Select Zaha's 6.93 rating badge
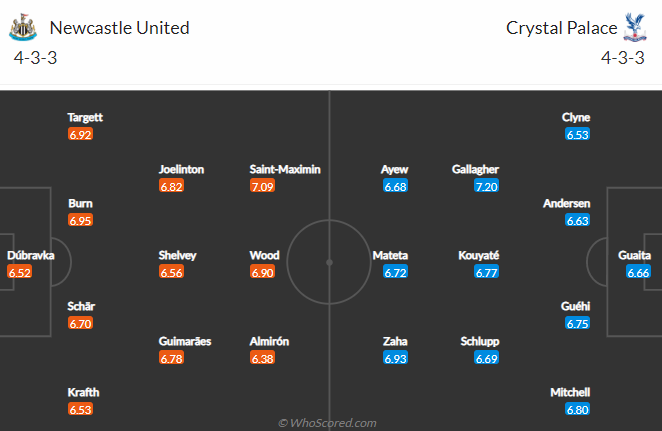662x431 pixels. point(395,358)
